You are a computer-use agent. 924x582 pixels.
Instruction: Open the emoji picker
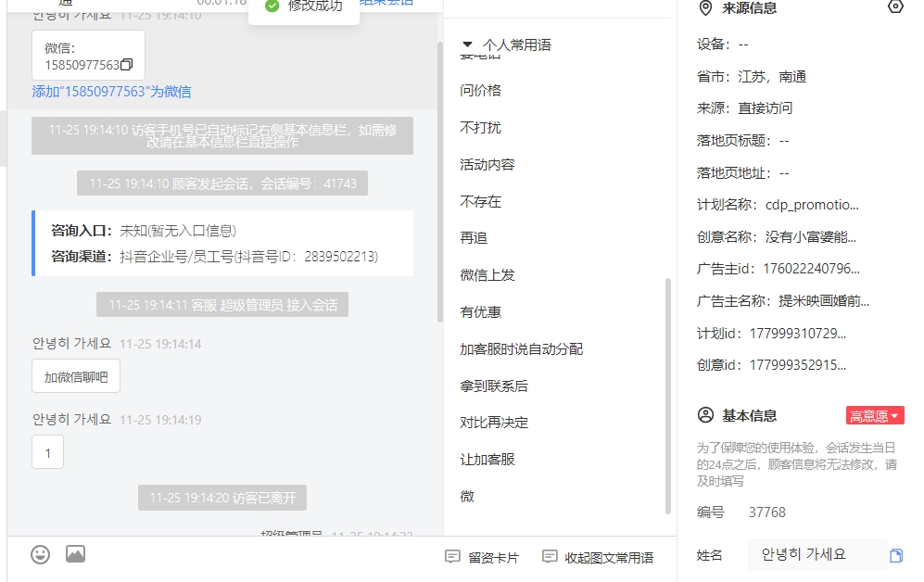pos(40,554)
